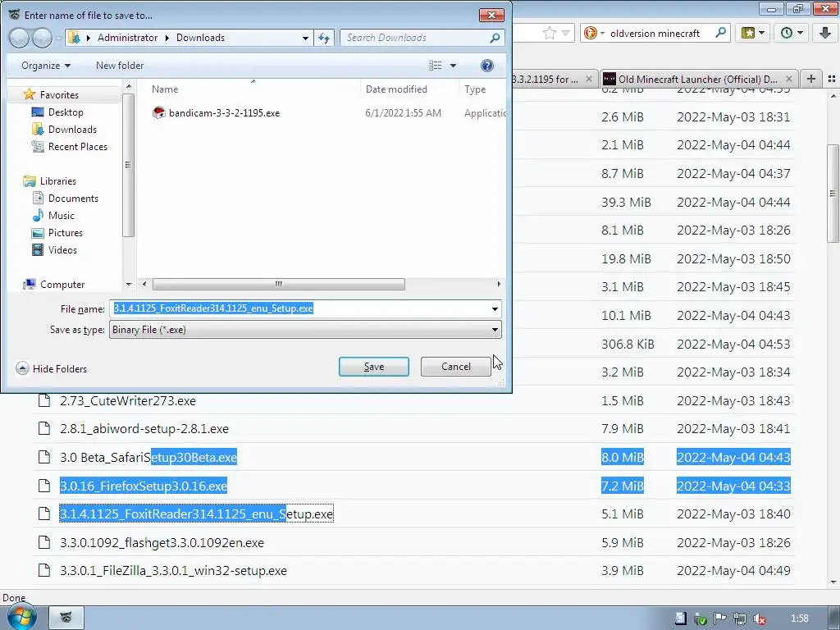
Task: Open the Music library
Action: (x=61, y=216)
